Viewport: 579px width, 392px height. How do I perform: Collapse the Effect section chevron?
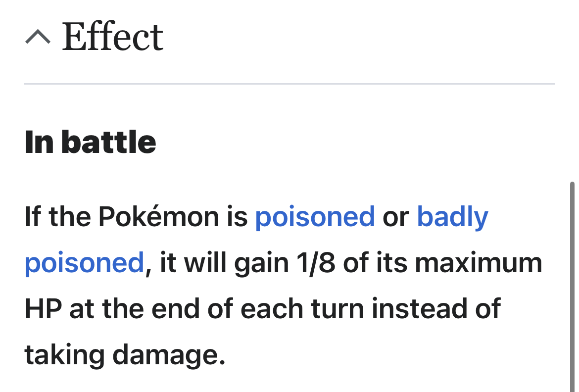point(38,37)
